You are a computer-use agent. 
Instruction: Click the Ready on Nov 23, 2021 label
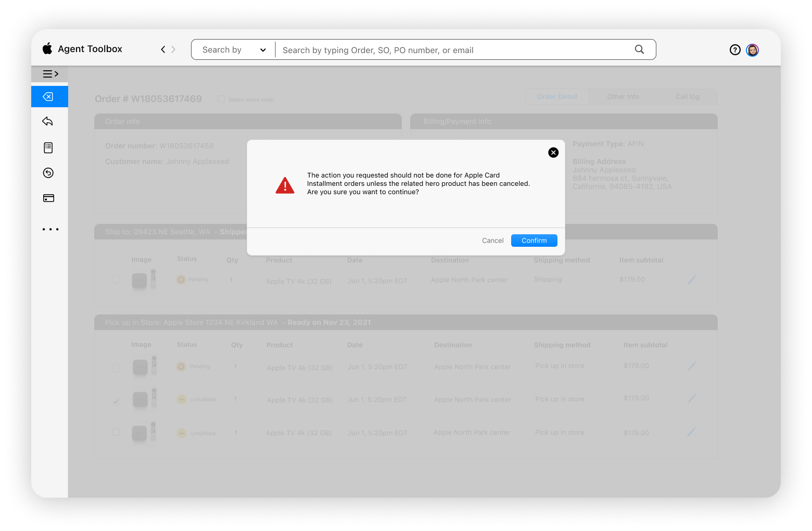point(329,322)
